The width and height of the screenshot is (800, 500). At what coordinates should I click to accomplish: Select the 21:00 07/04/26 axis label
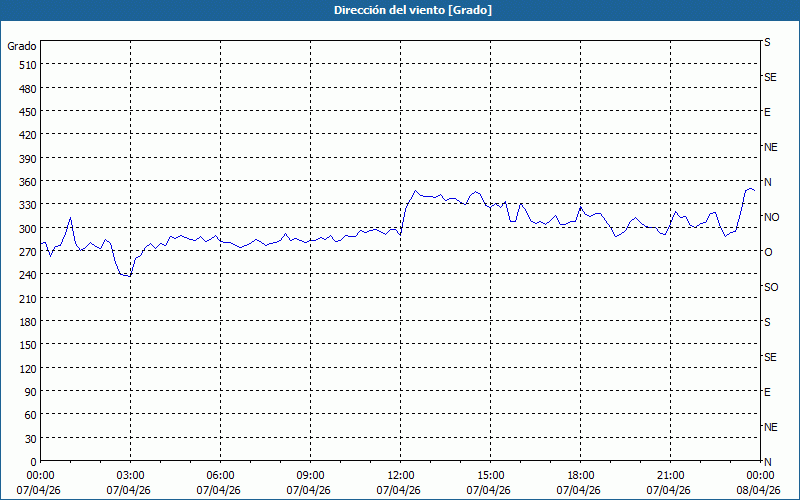[670, 483]
